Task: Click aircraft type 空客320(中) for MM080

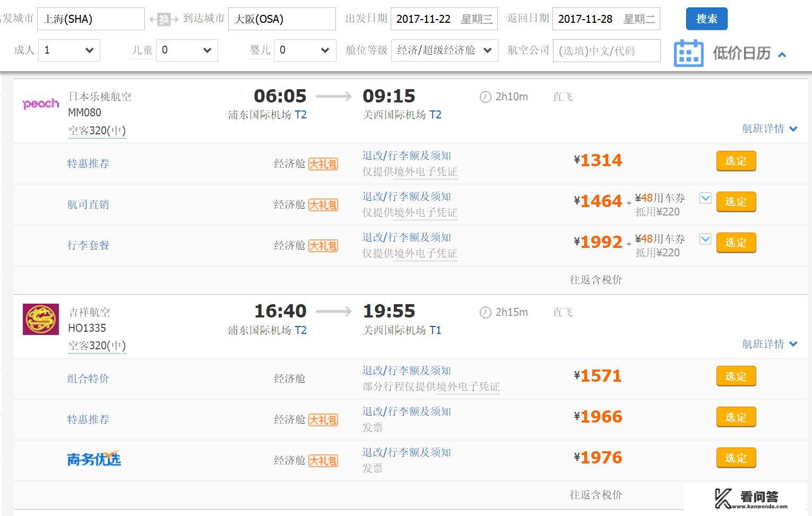Action: (97, 131)
